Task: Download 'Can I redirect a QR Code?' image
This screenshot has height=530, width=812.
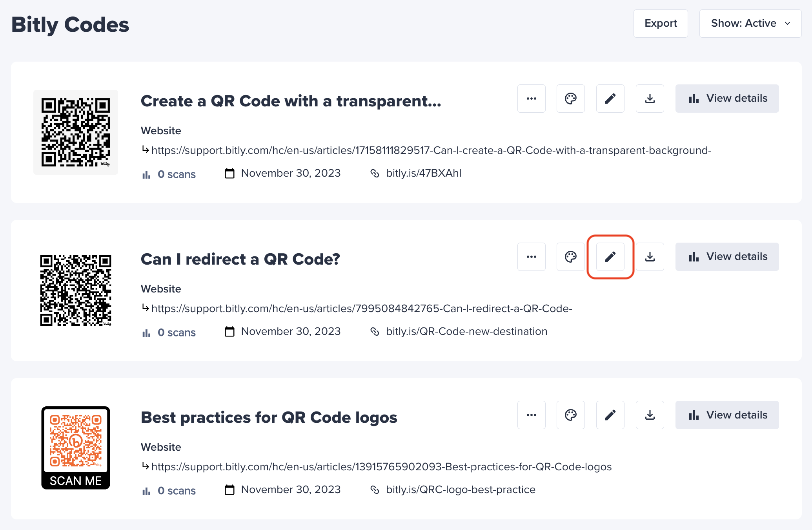Action: coord(650,257)
